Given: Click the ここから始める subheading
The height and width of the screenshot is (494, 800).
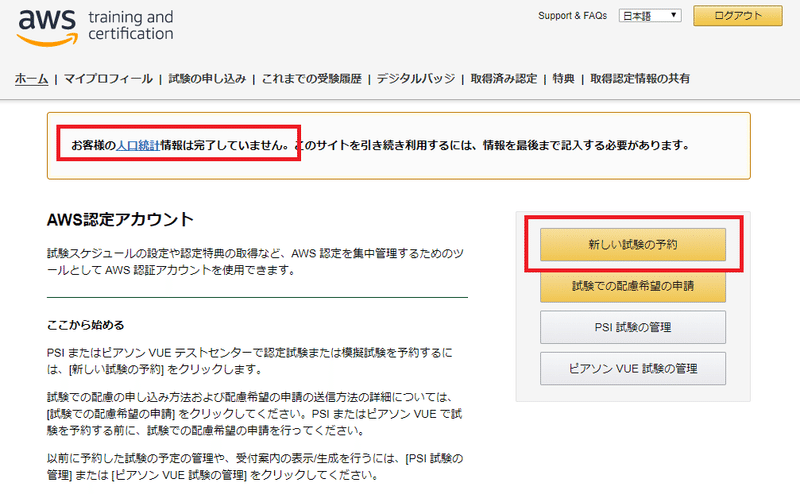Looking at the screenshot, I should click(x=85, y=325).
